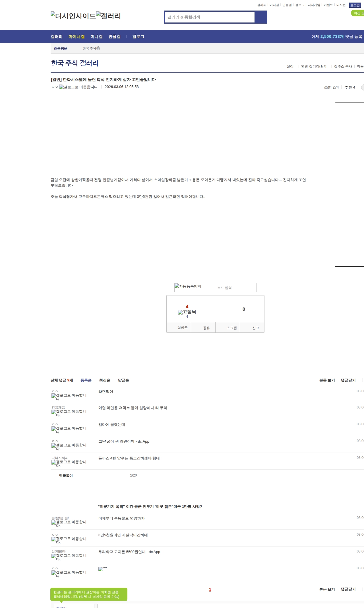The image size is (364, 608).
Task: Click the post timestamp 2026.03.06 12:05:53
Action: point(122,87)
